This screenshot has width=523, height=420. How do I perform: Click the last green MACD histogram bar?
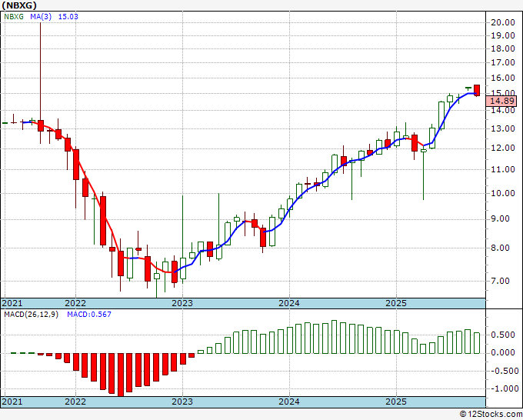(x=477, y=343)
